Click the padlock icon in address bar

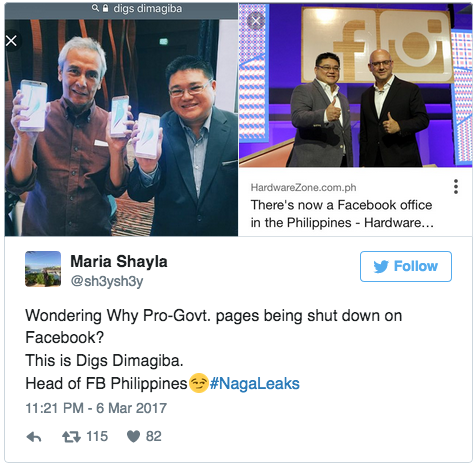[x=105, y=8]
